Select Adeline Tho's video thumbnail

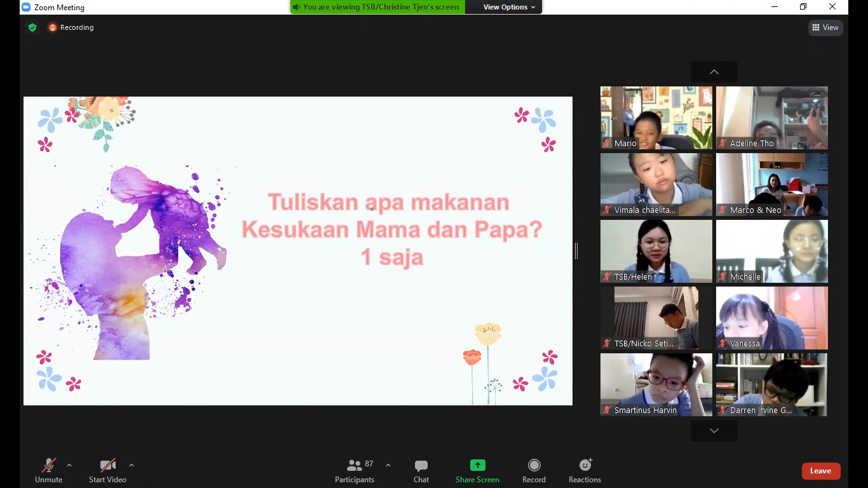pos(772,118)
